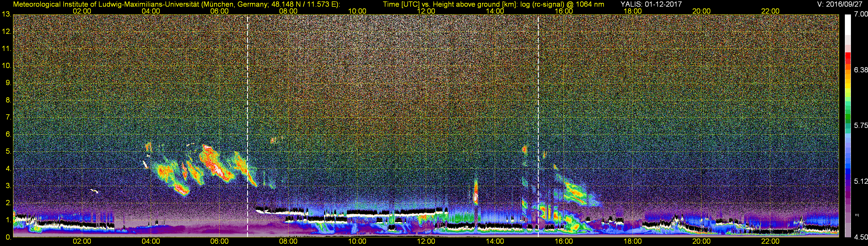Viewport: 868px width, 246px height.
Task: Click the 02:00 label on the bottom time axis
Action: 82,242
